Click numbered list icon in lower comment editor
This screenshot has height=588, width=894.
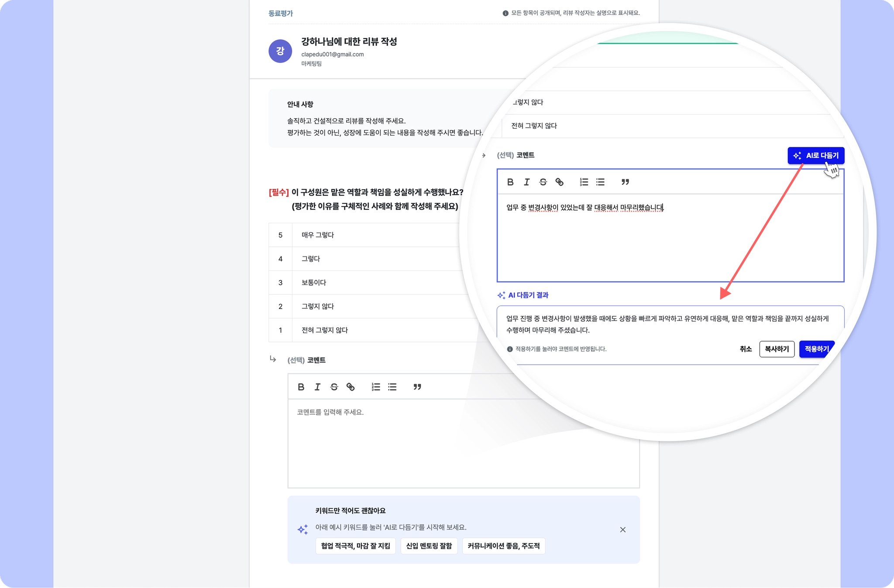click(x=376, y=387)
